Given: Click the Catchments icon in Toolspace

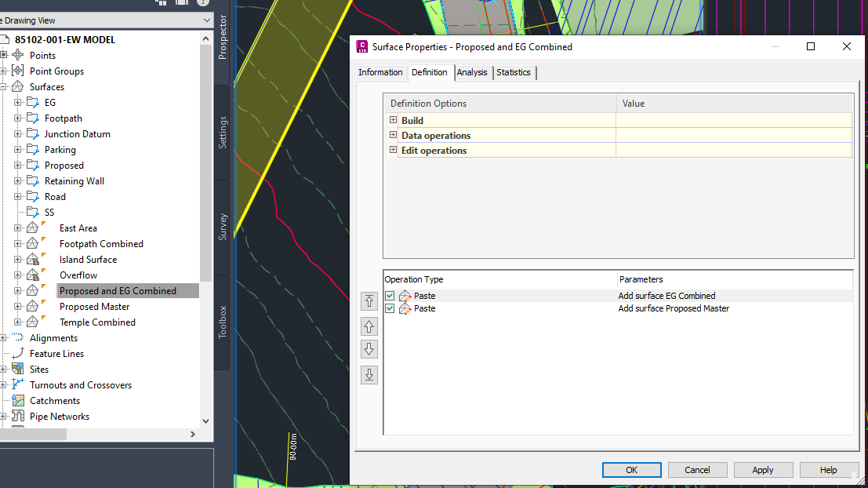Looking at the screenshot, I should coord(17,400).
